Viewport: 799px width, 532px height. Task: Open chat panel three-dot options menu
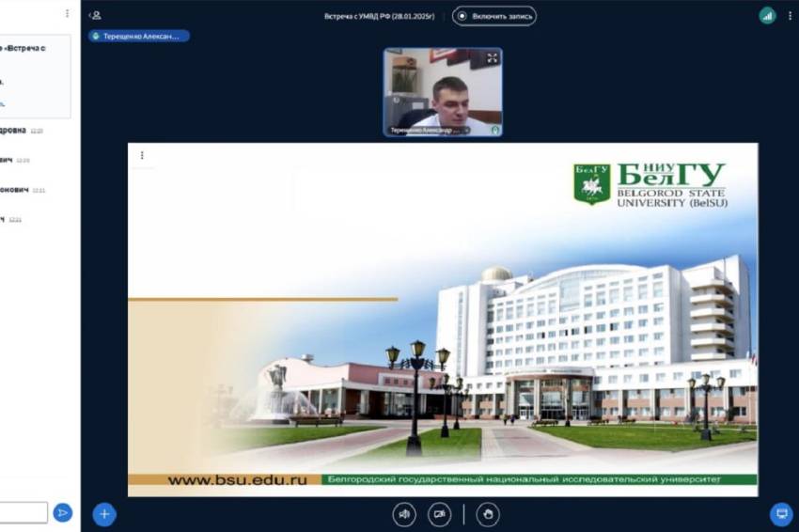point(67,14)
